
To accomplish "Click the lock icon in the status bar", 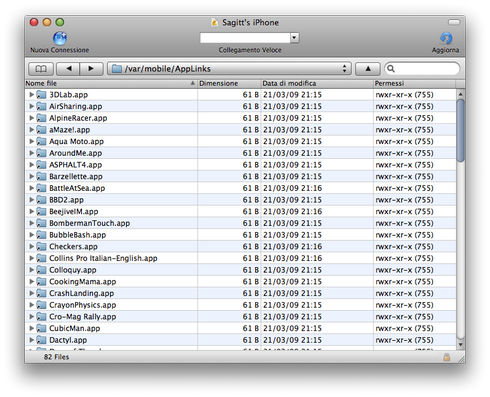I will [x=446, y=357].
